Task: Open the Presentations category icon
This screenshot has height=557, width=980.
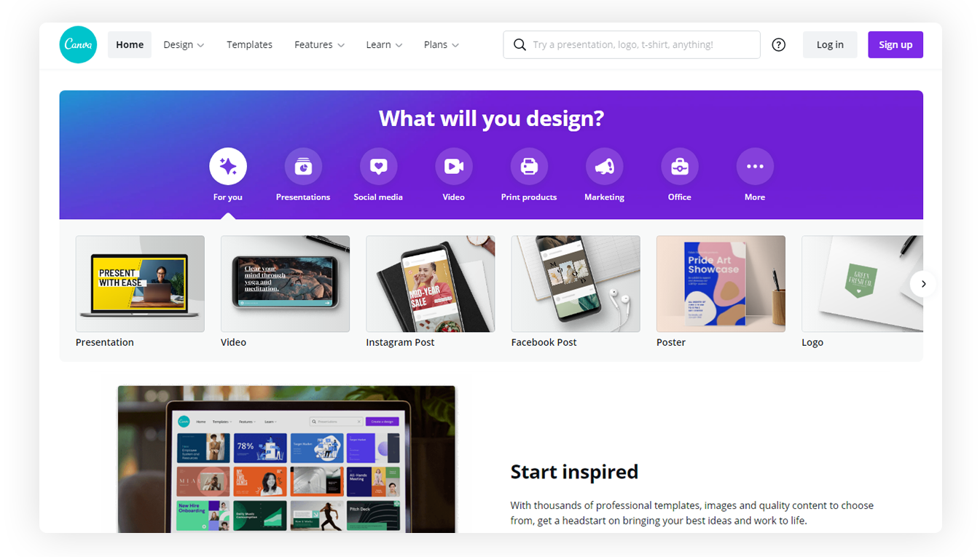Action: (x=303, y=166)
